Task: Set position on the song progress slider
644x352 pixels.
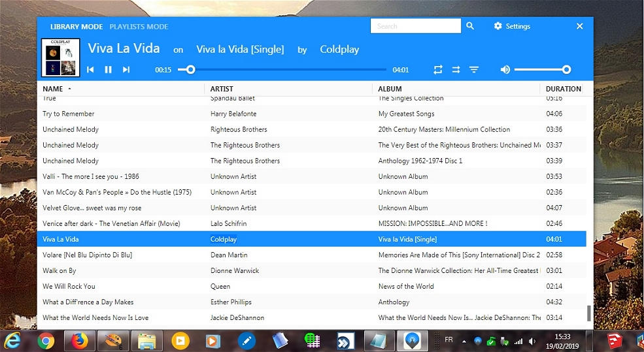Action: pyautogui.click(x=282, y=70)
